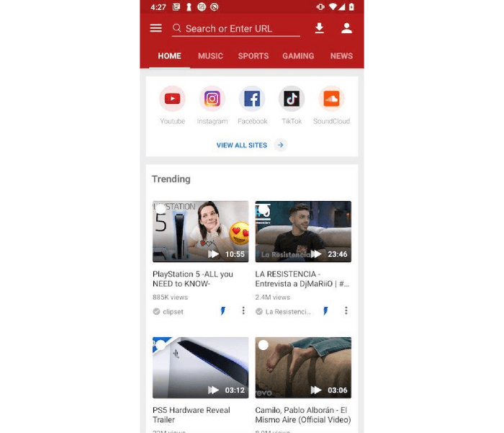Open the LA RESISTENCIA video thumbnail

click(303, 231)
